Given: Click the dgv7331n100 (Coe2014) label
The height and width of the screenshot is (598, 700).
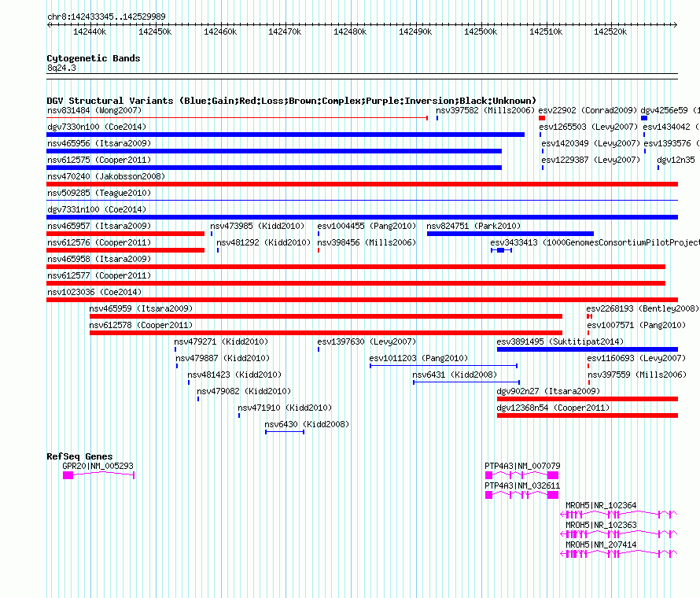Looking at the screenshot, I should pyautogui.click(x=97, y=209).
